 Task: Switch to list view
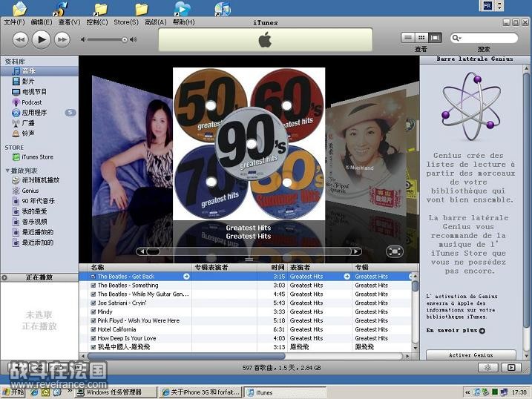[408, 38]
